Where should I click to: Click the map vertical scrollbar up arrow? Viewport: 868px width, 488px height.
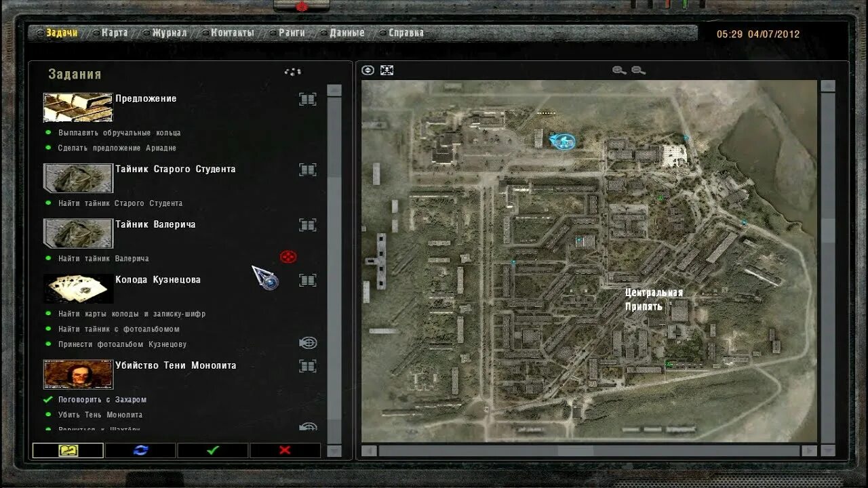pos(828,86)
